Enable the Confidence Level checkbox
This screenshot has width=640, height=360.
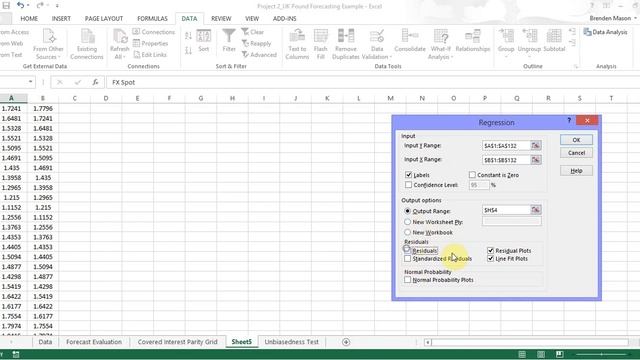[x=408, y=185]
